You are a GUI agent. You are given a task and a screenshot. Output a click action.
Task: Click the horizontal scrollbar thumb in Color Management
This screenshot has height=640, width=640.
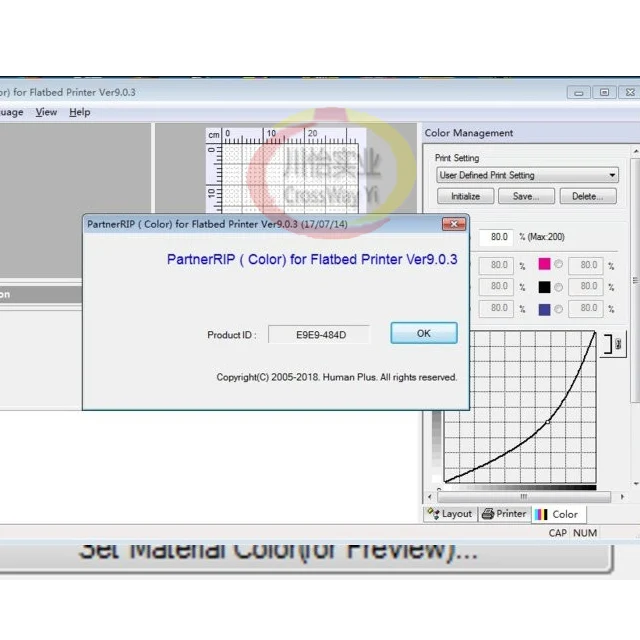(524, 497)
